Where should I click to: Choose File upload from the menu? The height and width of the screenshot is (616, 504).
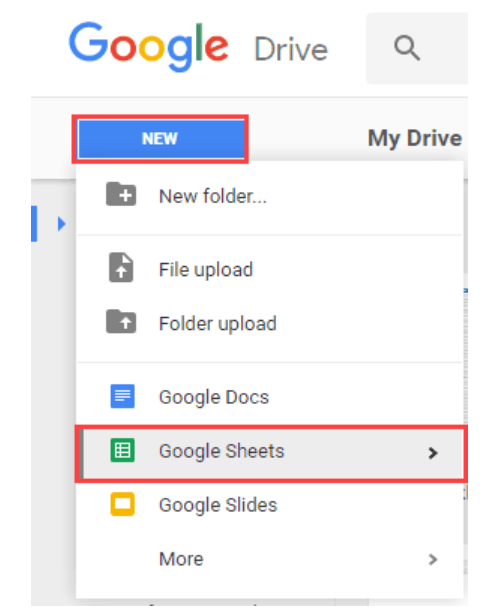click(x=269, y=270)
